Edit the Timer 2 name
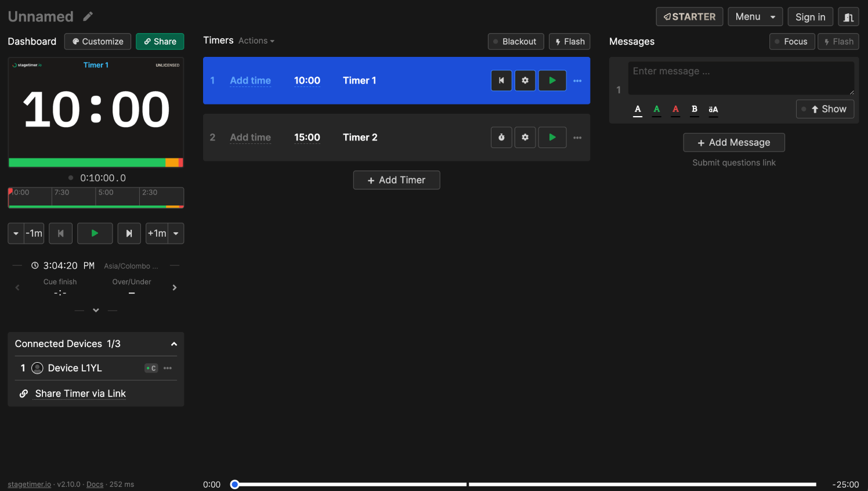 (x=360, y=138)
